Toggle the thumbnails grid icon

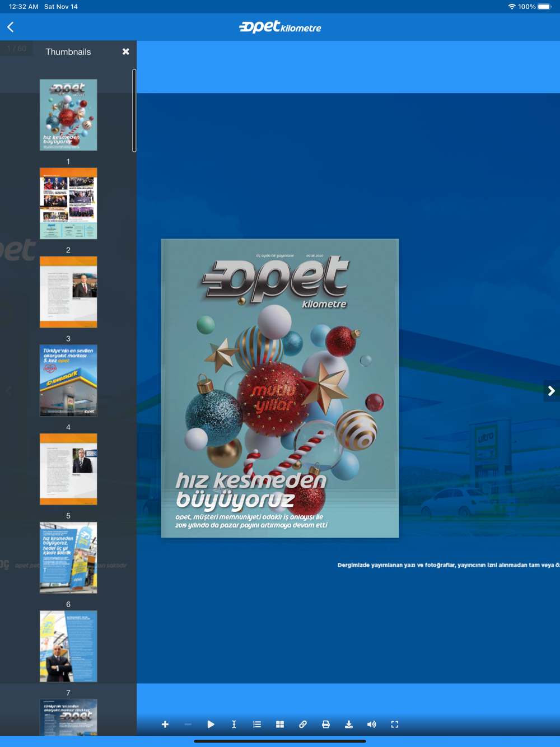(x=280, y=725)
